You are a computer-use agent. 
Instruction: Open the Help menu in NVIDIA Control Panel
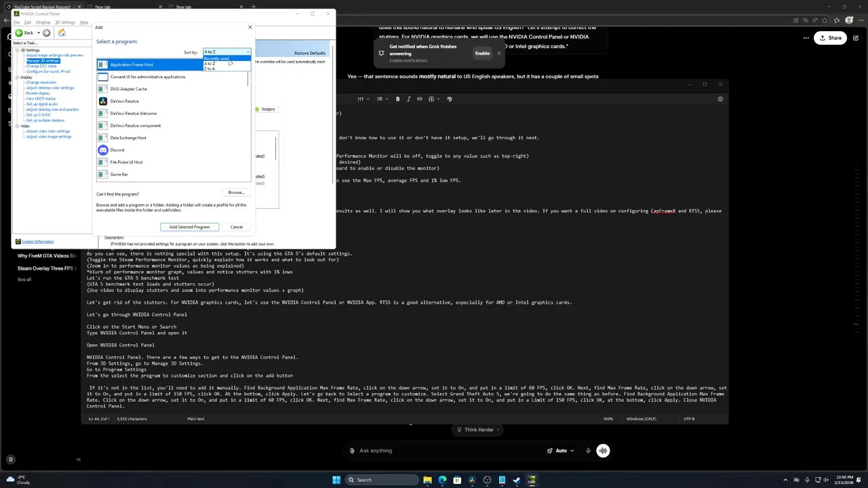click(84, 22)
